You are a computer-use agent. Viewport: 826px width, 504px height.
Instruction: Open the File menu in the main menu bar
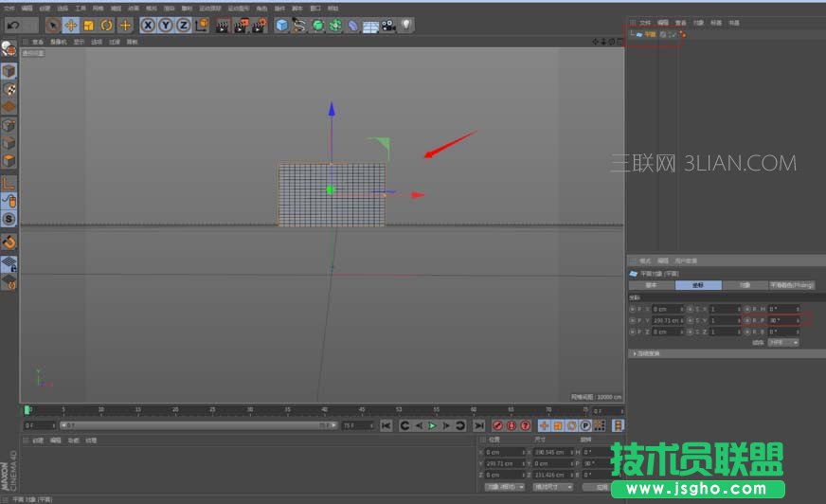click(x=9, y=9)
